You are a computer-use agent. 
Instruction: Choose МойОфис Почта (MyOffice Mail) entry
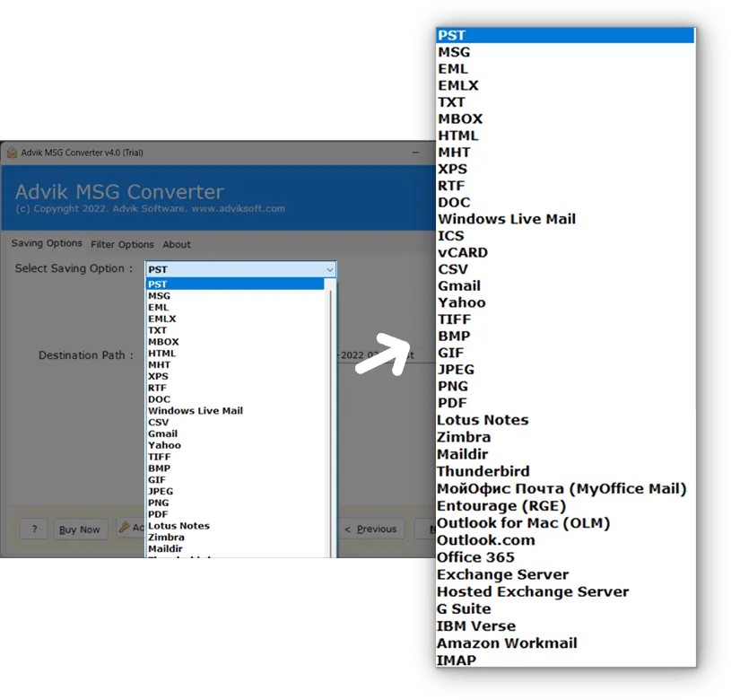(x=561, y=489)
